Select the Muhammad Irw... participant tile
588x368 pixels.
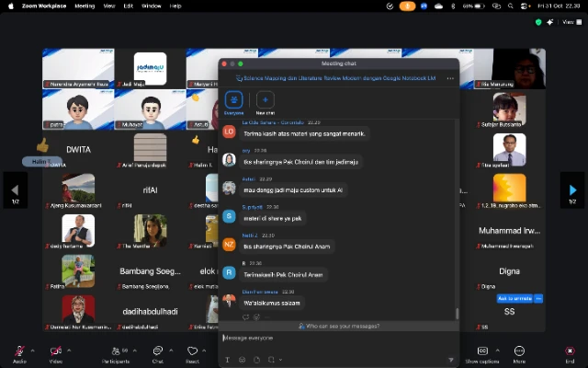pyautogui.click(x=509, y=231)
